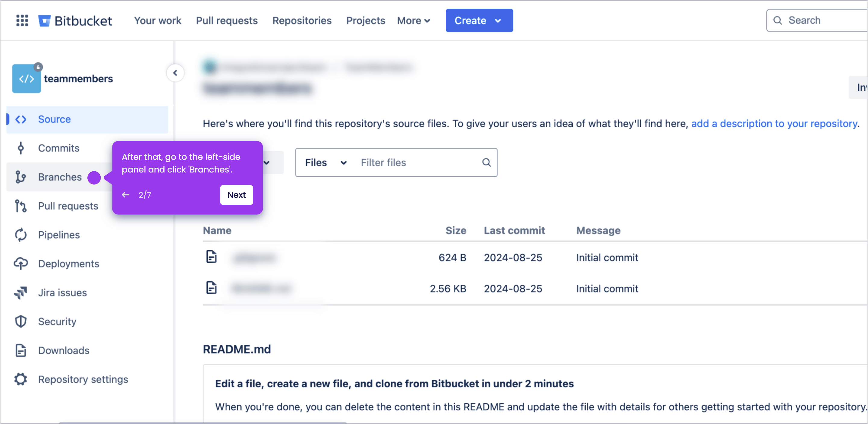Select Deployments in the sidebar
This screenshot has height=424, width=868.
point(87,264)
